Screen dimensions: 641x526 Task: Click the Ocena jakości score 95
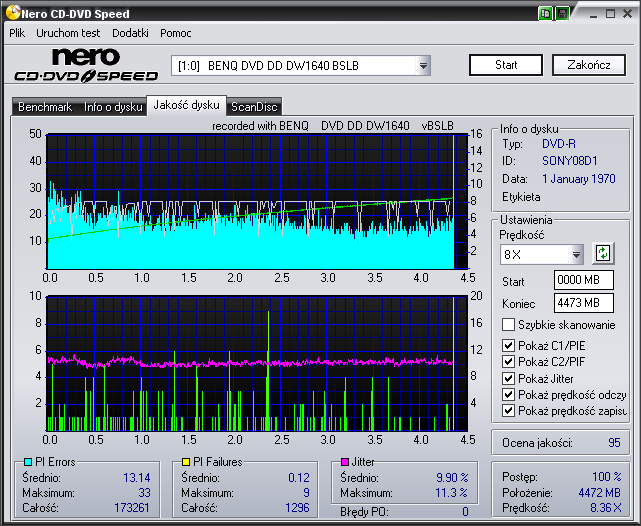click(614, 443)
